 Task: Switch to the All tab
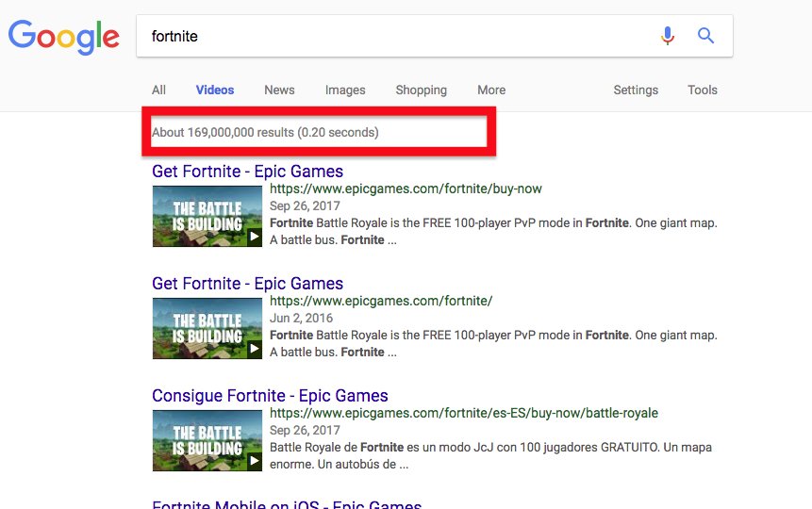pyautogui.click(x=158, y=90)
